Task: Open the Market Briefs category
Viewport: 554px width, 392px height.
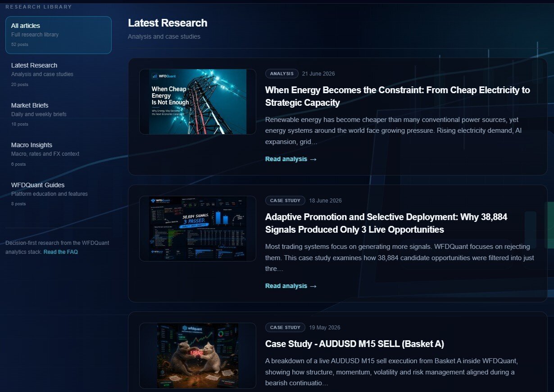Action: (x=59, y=114)
